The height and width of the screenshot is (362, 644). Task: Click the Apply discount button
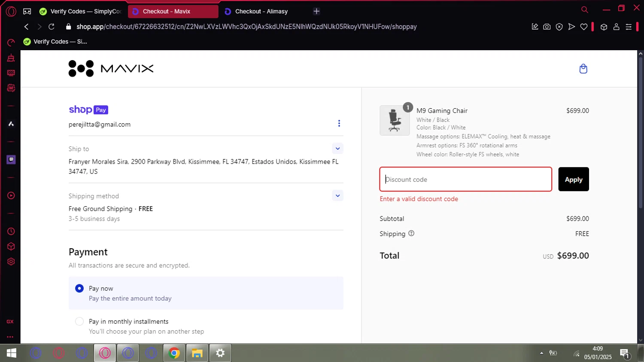pos(574,179)
